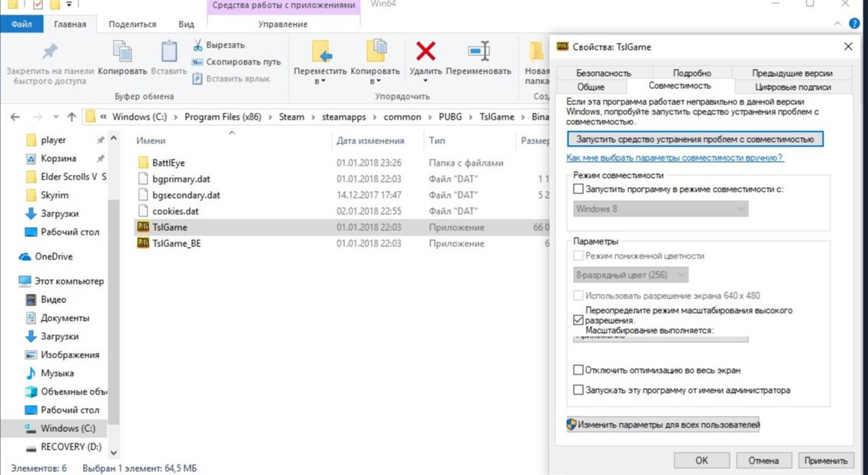Image resolution: width=868 pixels, height=475 pixels.
Task: Select the TslGame application icon
Action: pos(143,226)
